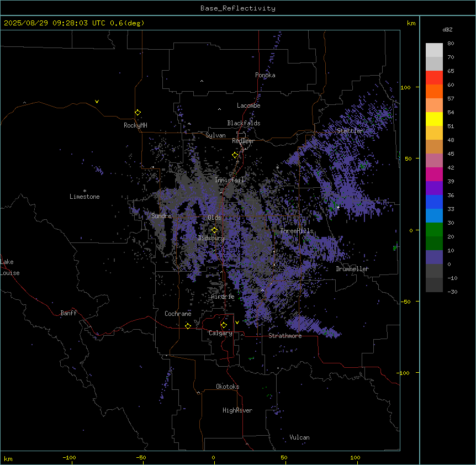Click the Base_Reflectivity title text

pyautogui.click(x=238, y=8)
